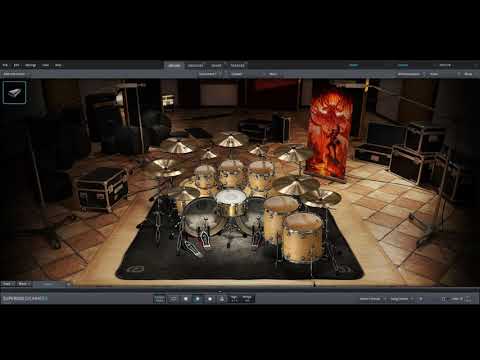Screen dimensions: 480x360
Task: Expand the song track with the center handle
Action: coord(220,291)
